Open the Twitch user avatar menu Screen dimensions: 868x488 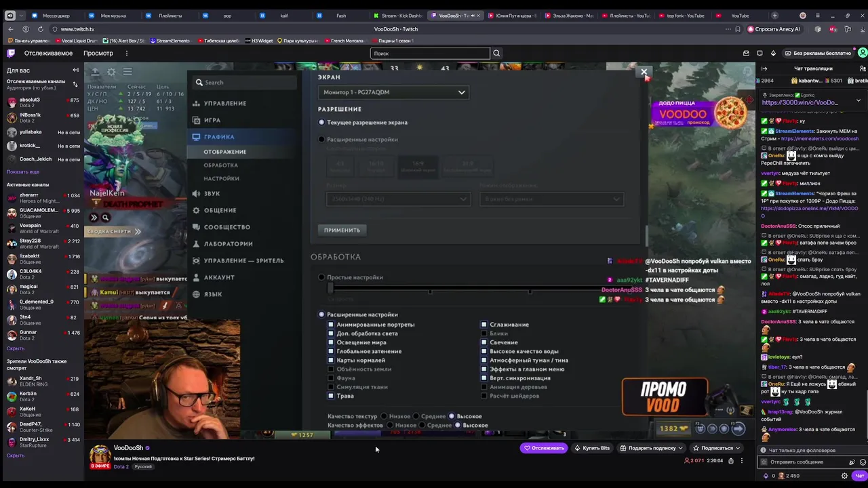click(x=862, y=53)
